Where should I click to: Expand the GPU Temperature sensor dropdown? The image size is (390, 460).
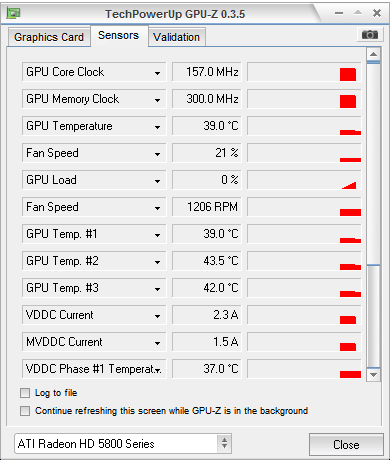pyautogui.click(x=157, y=127)
